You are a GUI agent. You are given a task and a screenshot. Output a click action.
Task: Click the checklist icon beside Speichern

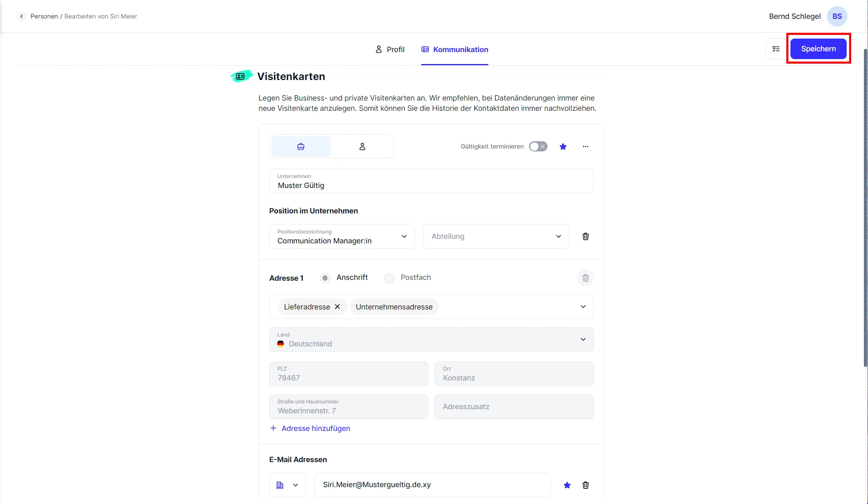click(x=776, y=49)
